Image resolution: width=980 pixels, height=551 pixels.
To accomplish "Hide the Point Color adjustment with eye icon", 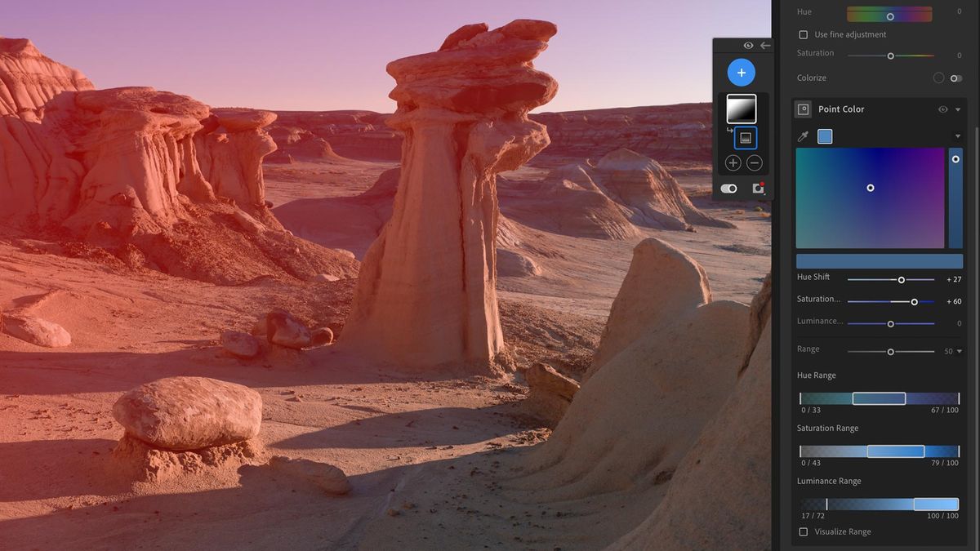I will 942,109.
